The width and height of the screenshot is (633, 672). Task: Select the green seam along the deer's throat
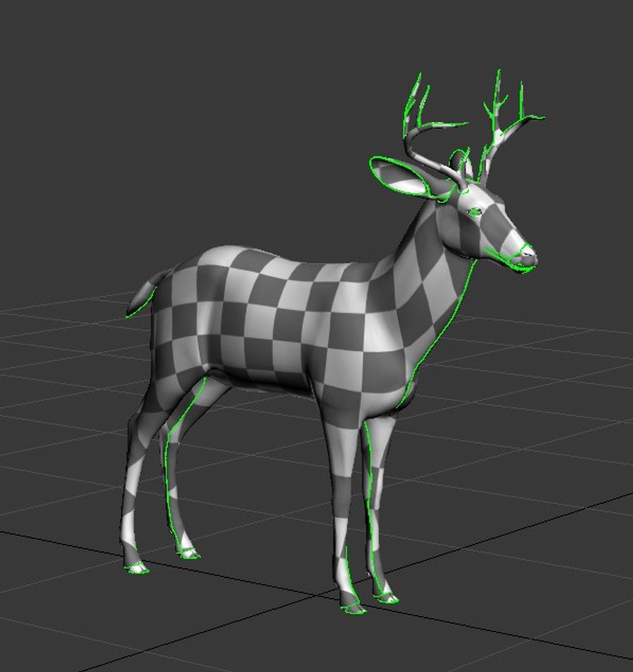click(441, 334)
